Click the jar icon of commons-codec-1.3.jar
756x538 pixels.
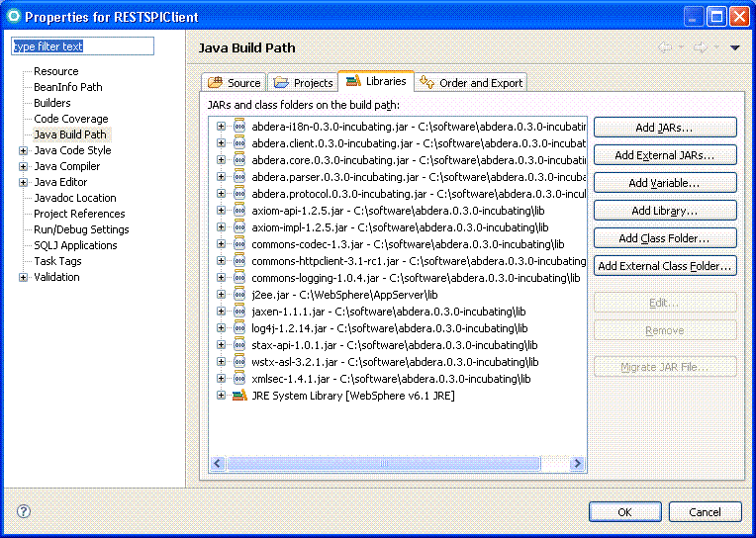[239, 243]
